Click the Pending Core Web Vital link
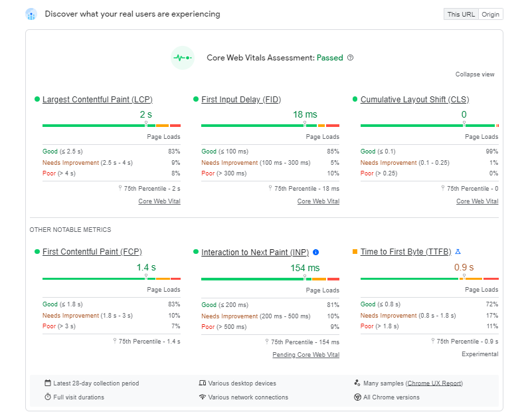This screenshot has height=420, width=524. (306, 355)
